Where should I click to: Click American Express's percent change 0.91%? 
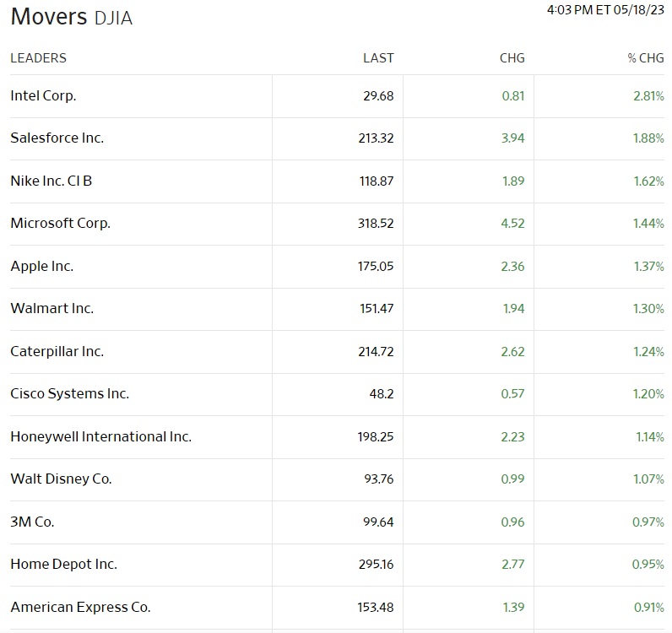[x=649, y=608]
